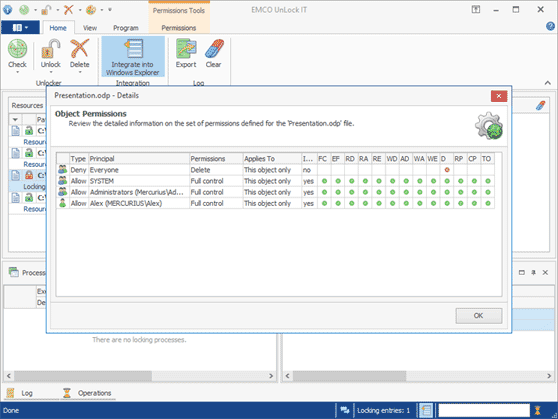Click the Delete red X icon
Image resolution: width=558 pixels, height=419 pixels.
[79, 49]
